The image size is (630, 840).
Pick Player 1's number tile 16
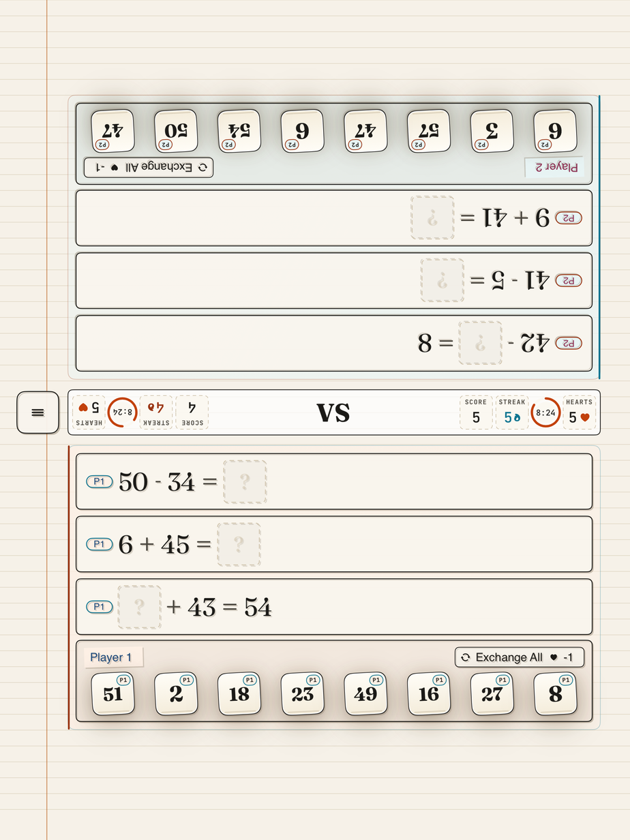pos(429,694)
